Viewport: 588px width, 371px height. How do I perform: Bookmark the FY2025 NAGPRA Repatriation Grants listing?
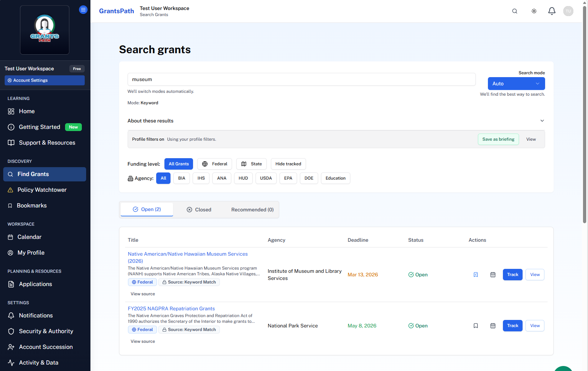point(476,326)
